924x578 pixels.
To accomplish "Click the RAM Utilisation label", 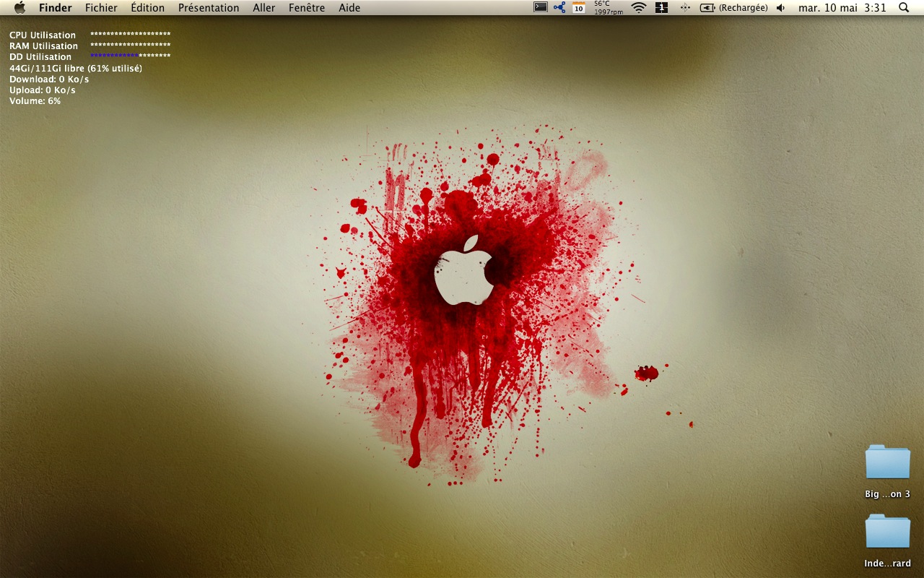I will [43, 46].
